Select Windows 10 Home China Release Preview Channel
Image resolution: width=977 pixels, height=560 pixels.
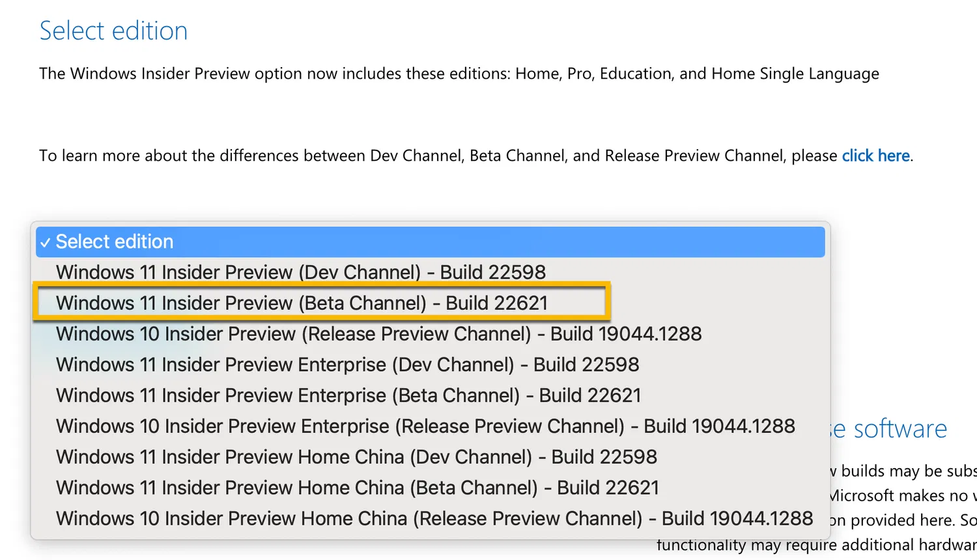tap(434, 518)
